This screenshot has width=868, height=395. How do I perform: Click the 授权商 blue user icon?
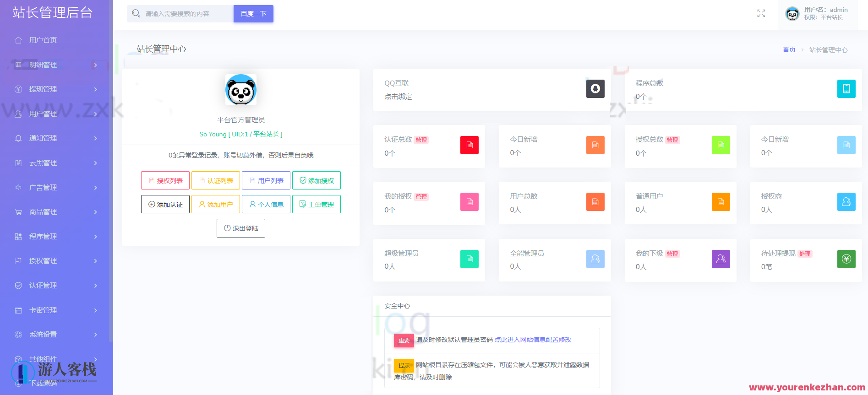(846, 202)
